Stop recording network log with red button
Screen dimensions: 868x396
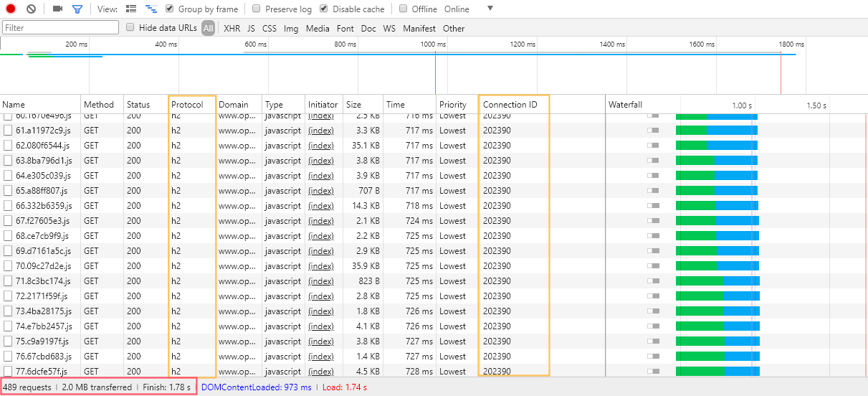click(x=11, y=9)
